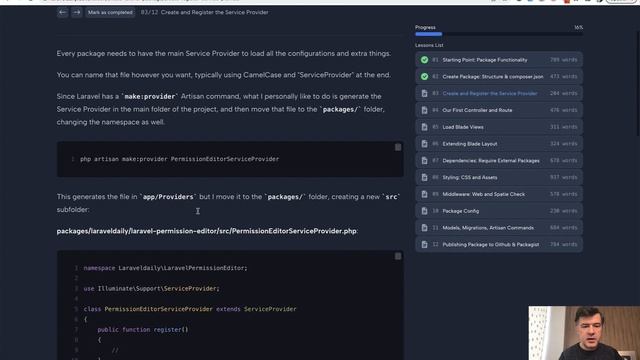
Task: Click document icon for Styling: CSS and Assets
Action: click(x=424, y=177)
